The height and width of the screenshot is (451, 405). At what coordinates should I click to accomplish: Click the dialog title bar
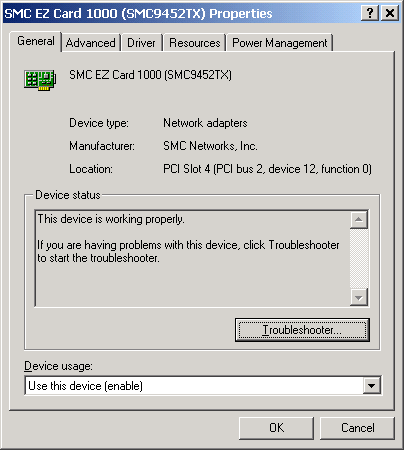click(x=182, y=13)
